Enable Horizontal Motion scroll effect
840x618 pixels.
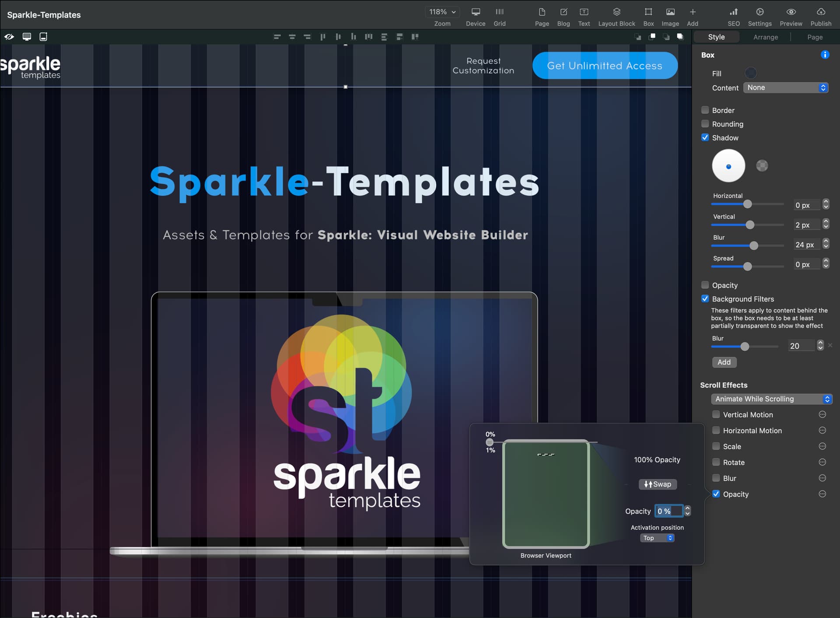pos(716,430)
